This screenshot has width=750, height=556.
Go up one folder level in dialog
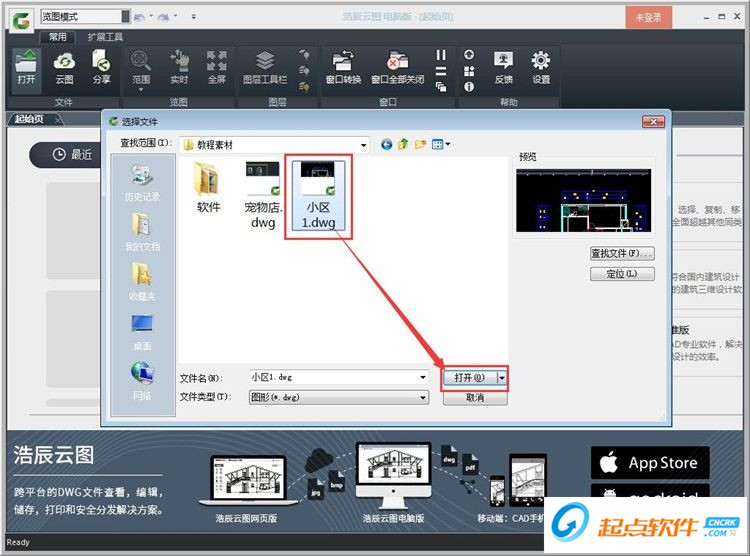point(403,144)
